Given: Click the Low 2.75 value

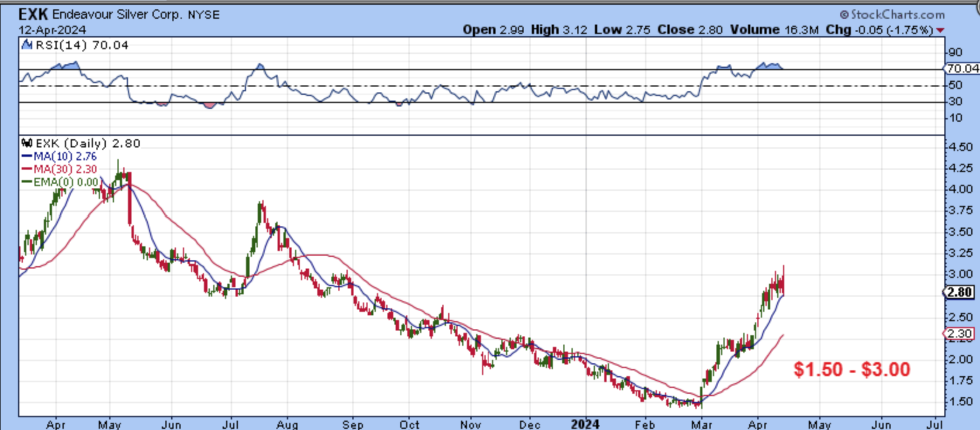Looking at the screenshot, I should pos(622,30).
